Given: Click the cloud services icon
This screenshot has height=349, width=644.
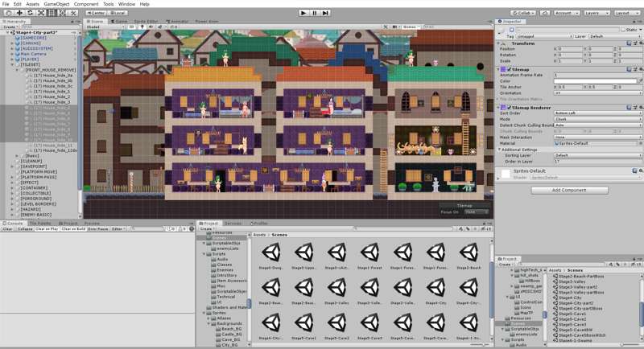Looking at the screenshot, I should pos(545,13).
